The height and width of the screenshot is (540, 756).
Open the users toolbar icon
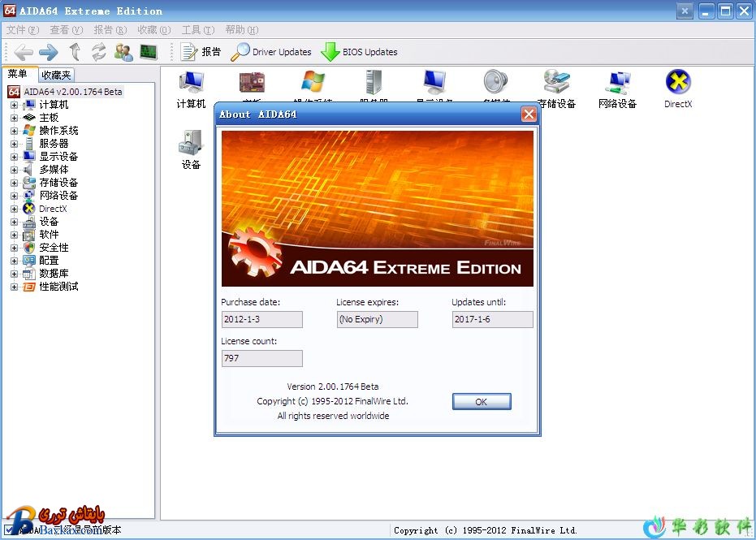point(123,52)
